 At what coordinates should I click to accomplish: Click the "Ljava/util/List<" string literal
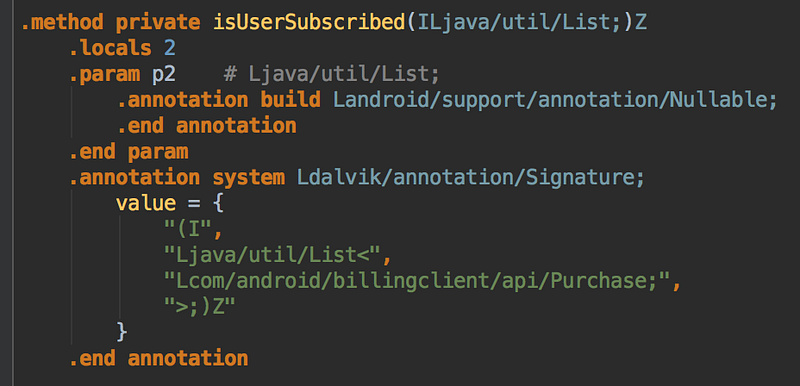tap(272, 254)
